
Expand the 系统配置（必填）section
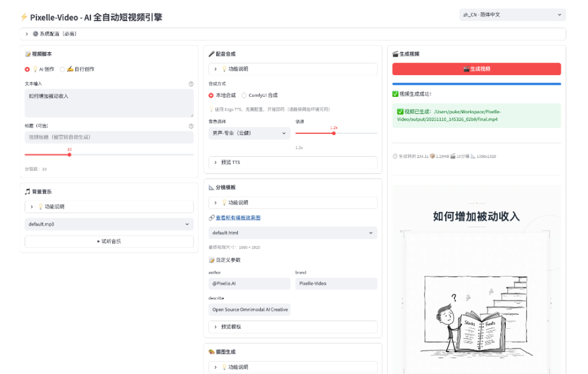(x=293, y=34)
